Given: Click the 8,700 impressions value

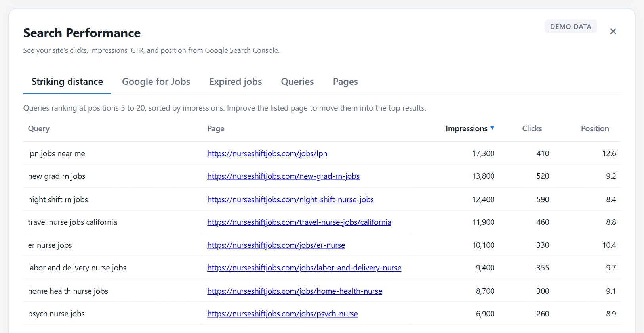Looking at the screenshot, I should coord(485,291).
